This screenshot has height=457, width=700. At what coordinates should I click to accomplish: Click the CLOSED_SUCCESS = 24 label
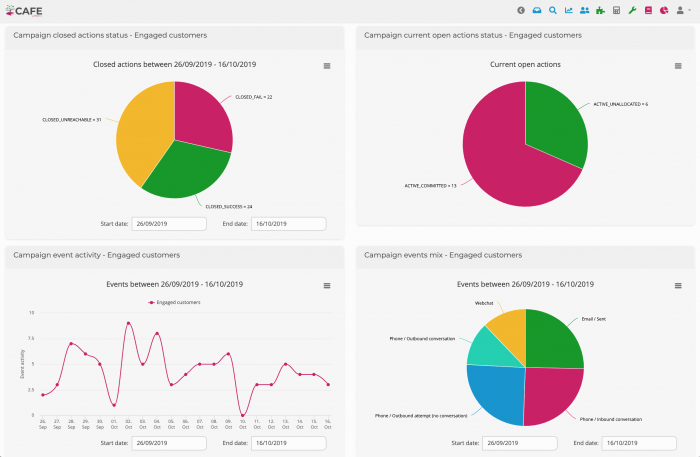tap(229, 207)
